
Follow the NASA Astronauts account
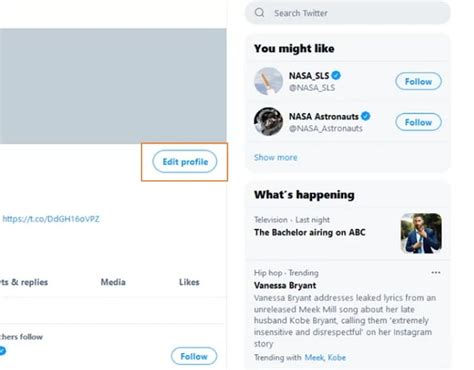[x=418, y=122]
